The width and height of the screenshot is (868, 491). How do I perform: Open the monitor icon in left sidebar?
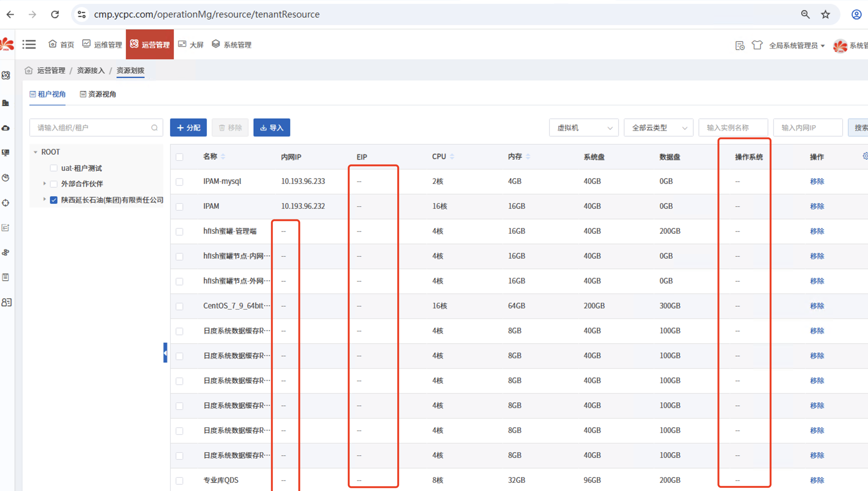pos(6,153)
